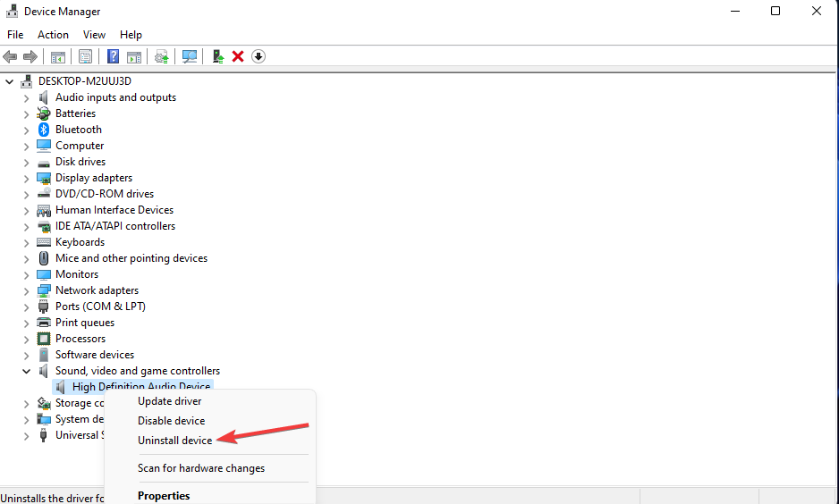Click the Human Interface Devices category icon
Viewport: 839px width, 504px height.
coord(43,210)
